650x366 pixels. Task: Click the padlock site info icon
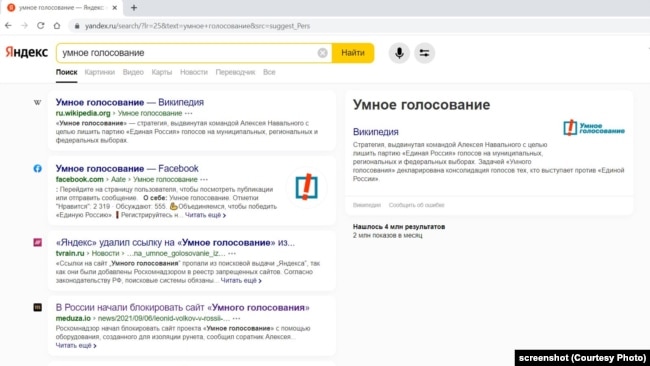[77, 26]
